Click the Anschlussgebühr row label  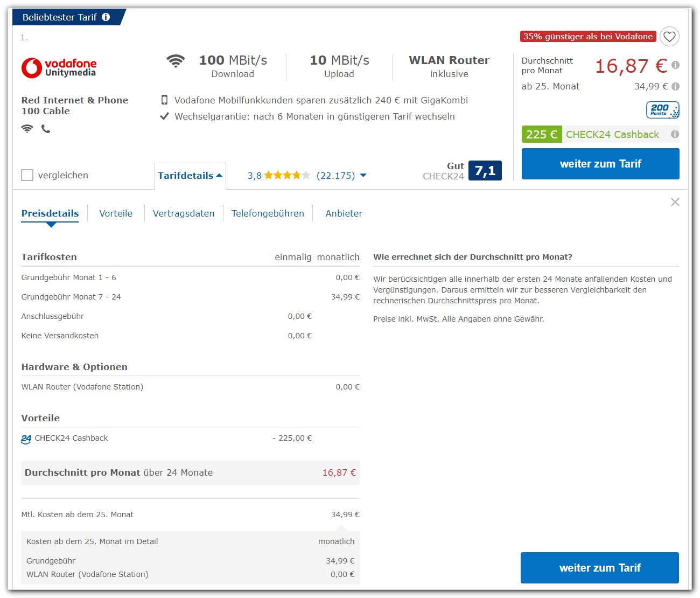tap(53, 316)
